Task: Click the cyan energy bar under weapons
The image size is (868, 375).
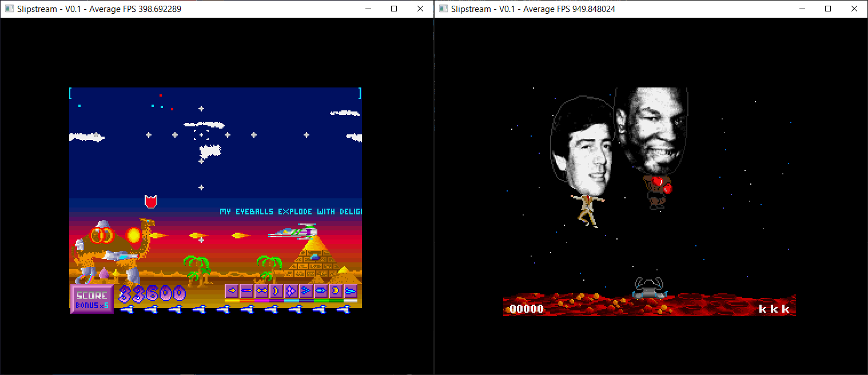Action: click(x=292, y=301)
